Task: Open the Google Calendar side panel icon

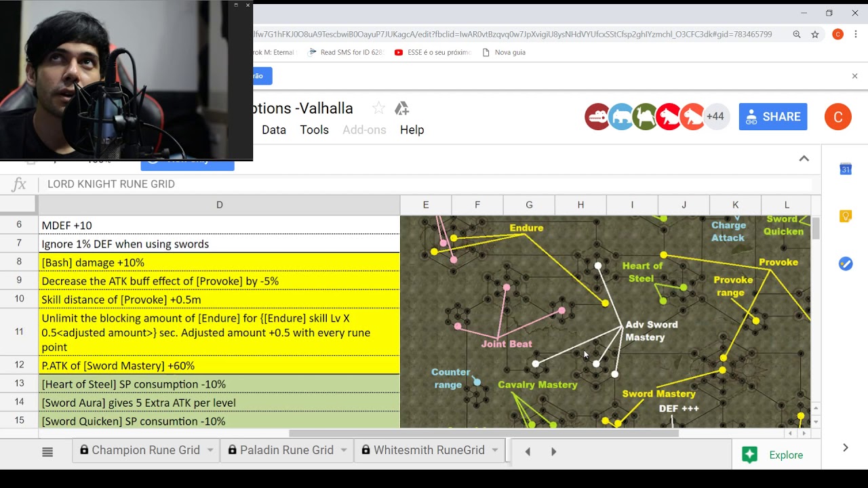Action: coord(846,169)
